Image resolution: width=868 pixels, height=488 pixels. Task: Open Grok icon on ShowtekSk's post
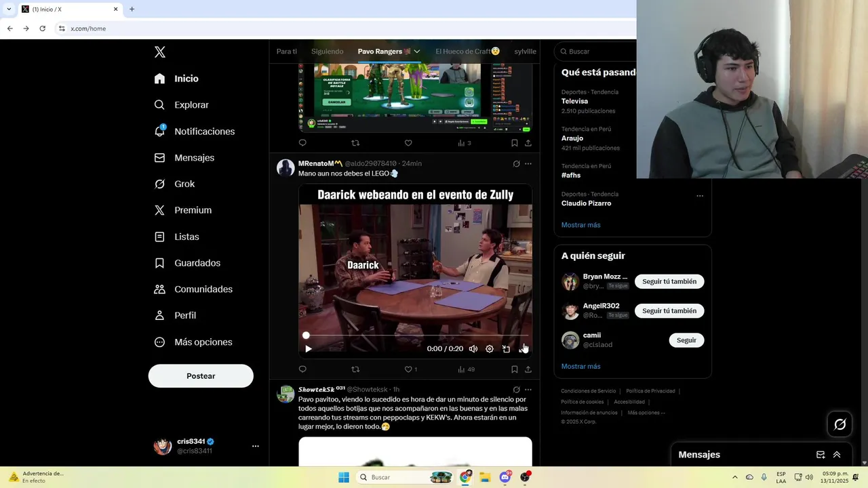[x=516, y=390]
